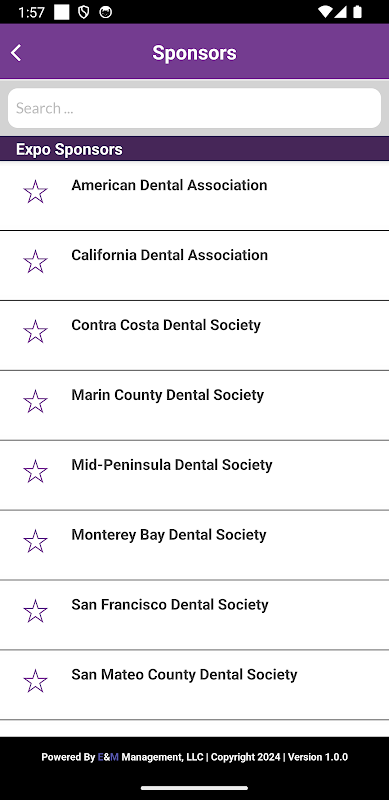Tap the E&M Management footer link
The height and width of the screenshot is (800, 389).
tap(151, 757)
